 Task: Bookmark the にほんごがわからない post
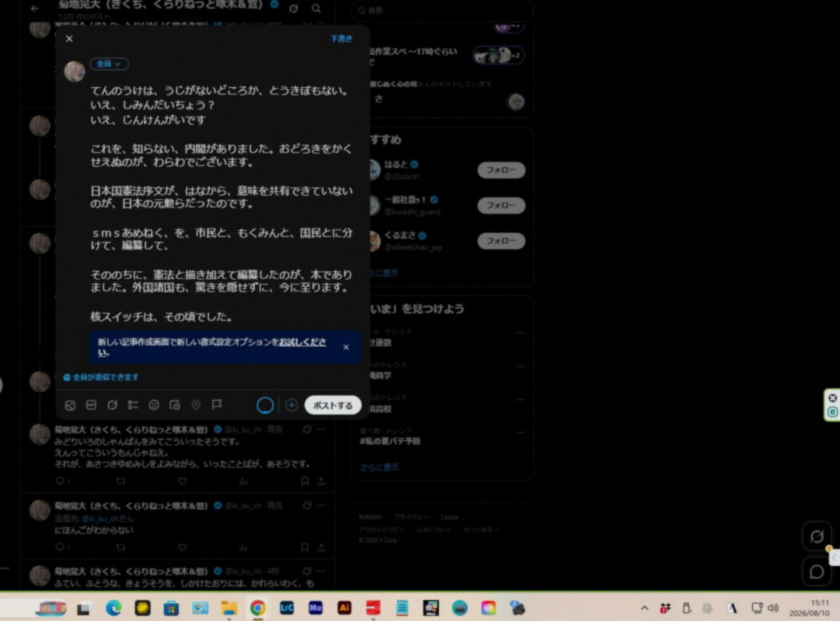click(x=304, y=547)
